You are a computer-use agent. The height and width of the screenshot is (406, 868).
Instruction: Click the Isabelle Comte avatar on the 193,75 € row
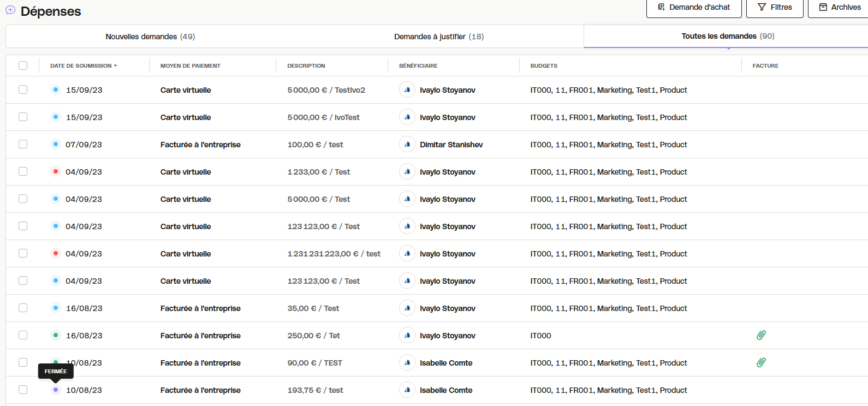point(407,390)
